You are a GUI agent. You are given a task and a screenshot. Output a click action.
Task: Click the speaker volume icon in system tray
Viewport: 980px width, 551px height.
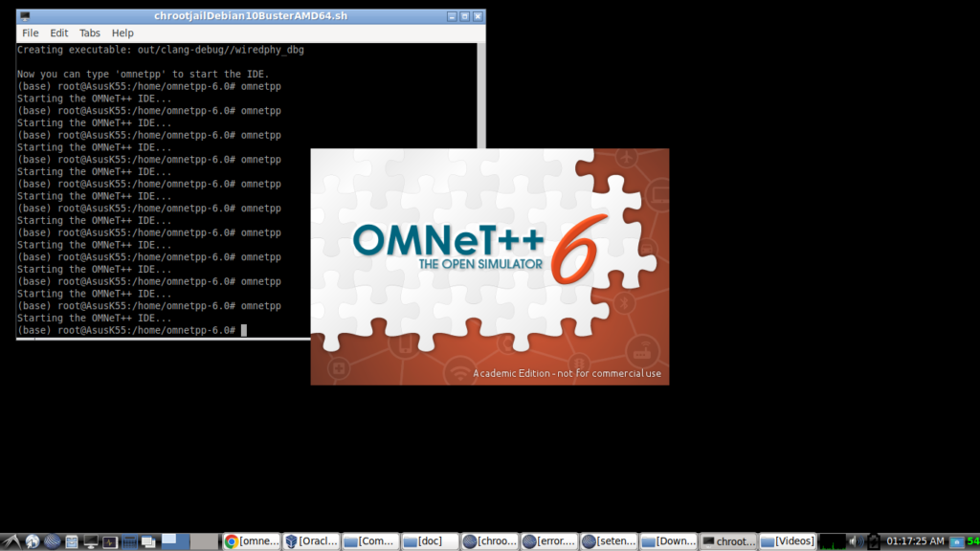click(857, 540)
